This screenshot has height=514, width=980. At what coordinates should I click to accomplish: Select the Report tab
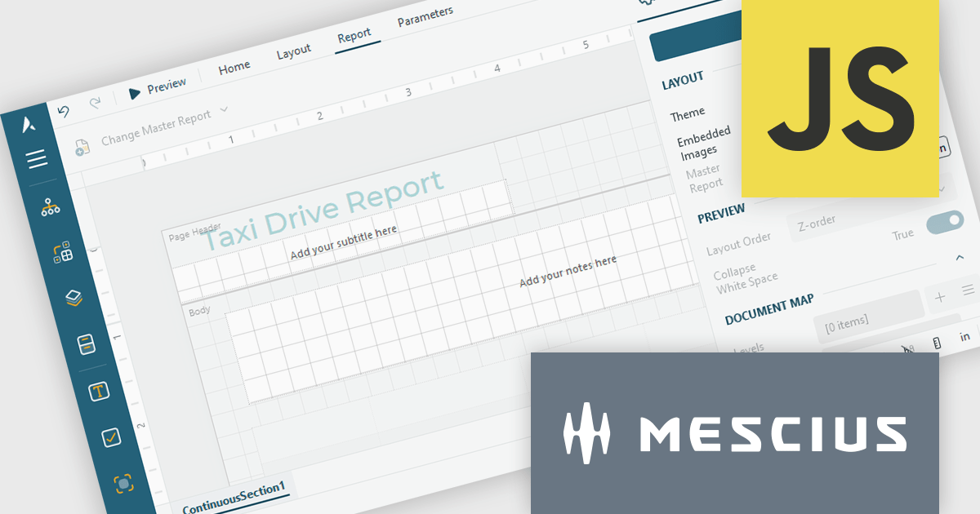pyautogui.click(x=354, y=36)
